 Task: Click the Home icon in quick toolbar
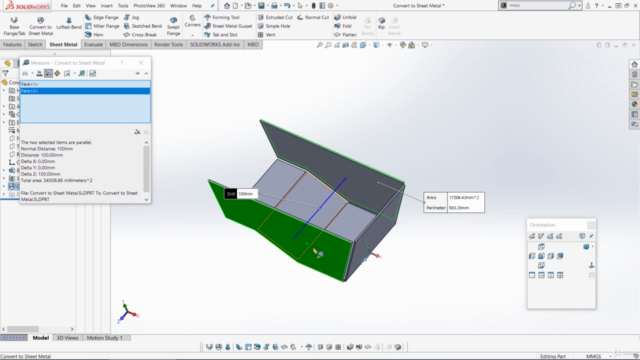coord(227,6)
